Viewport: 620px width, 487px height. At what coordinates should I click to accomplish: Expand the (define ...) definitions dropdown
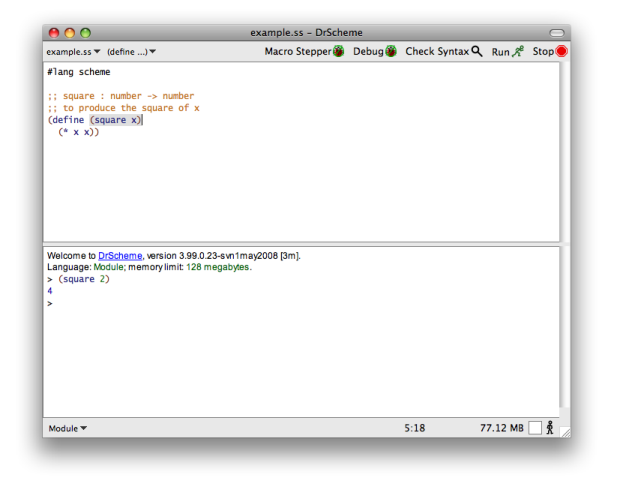[131, 51]
